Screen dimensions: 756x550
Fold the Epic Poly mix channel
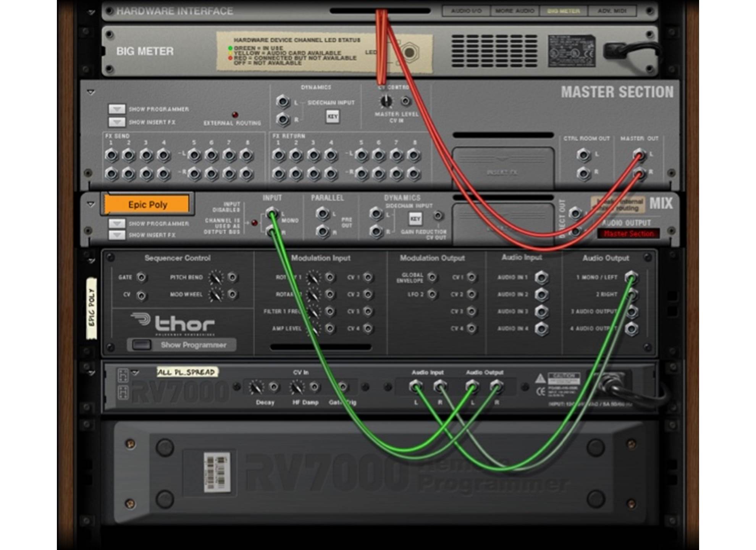[90, 204]
